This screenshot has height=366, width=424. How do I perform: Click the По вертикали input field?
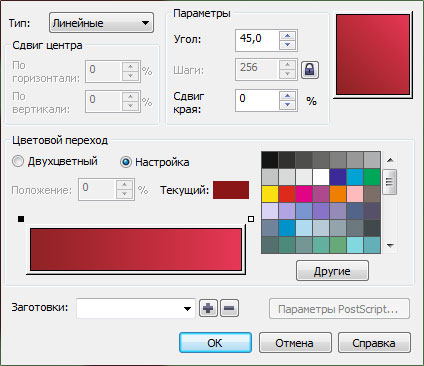click(104, 101)
